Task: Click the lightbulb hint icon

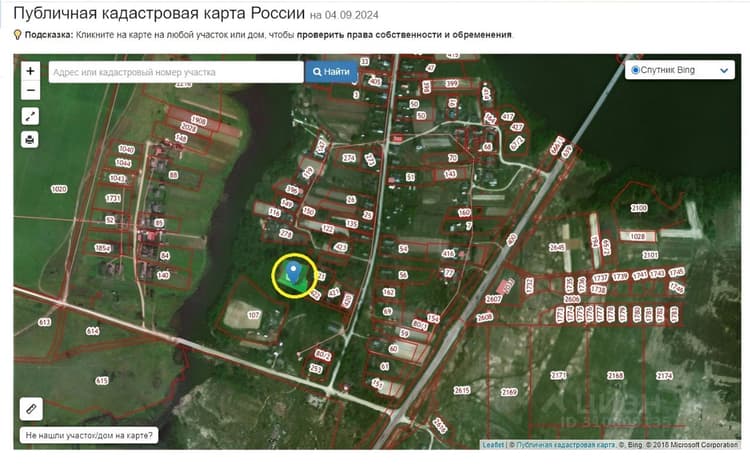Action: click(18, 34)
